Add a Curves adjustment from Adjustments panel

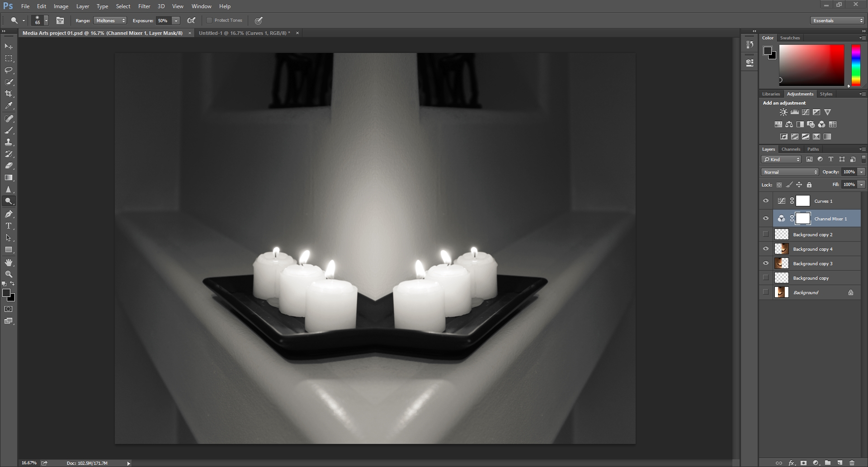click(x=806, y=112)
